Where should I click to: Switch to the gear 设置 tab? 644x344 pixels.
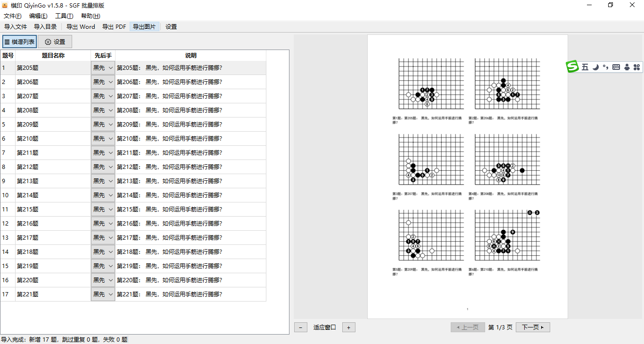(55, 42)
